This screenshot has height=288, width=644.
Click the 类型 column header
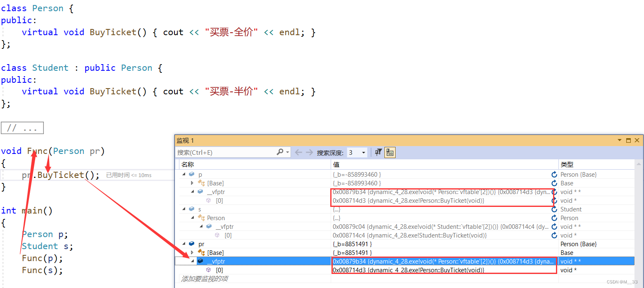pyautogui.click(x=567, y=165)
